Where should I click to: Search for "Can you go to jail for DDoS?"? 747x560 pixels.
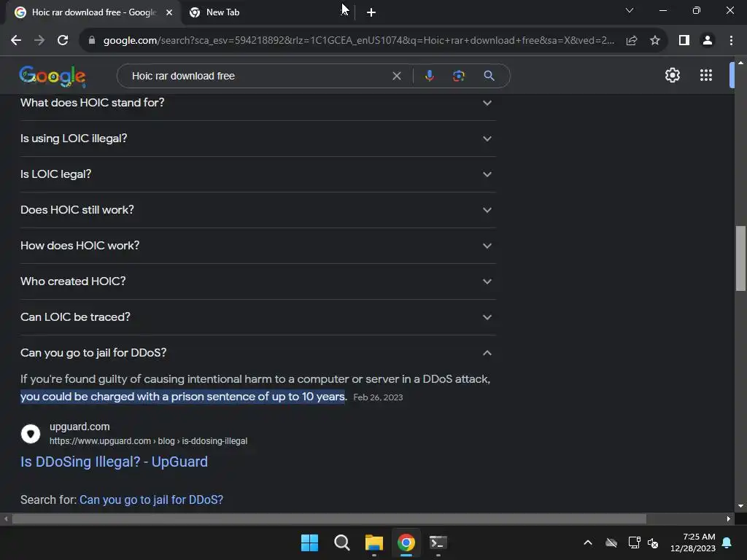[x=151, y=499]
